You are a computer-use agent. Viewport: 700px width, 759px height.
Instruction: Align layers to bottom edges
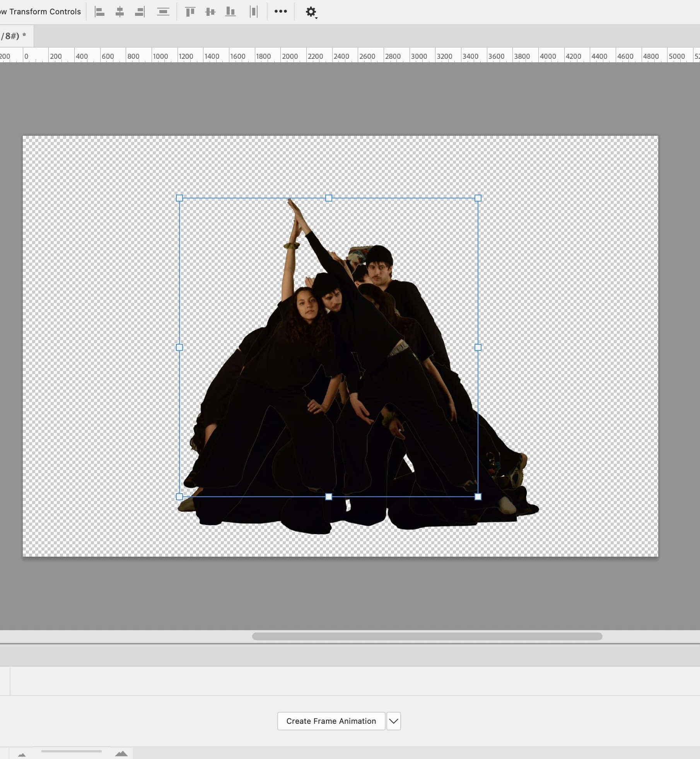[230, 12]
